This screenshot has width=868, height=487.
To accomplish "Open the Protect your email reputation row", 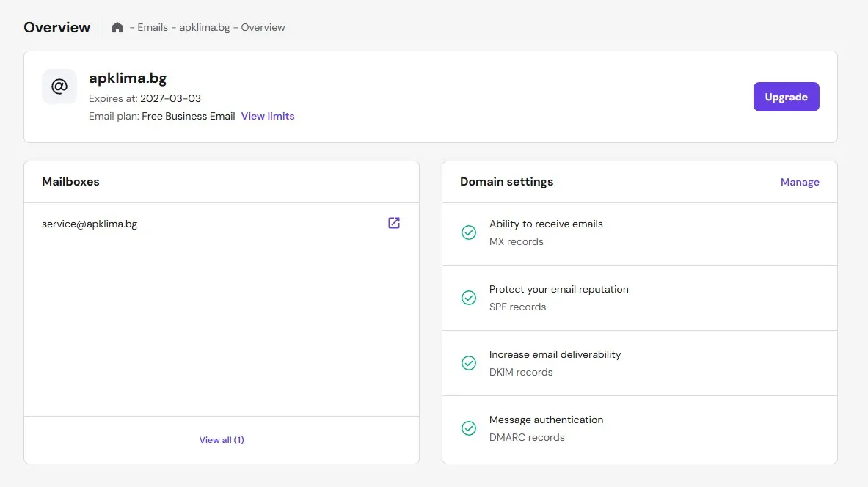I will point(558,290).
